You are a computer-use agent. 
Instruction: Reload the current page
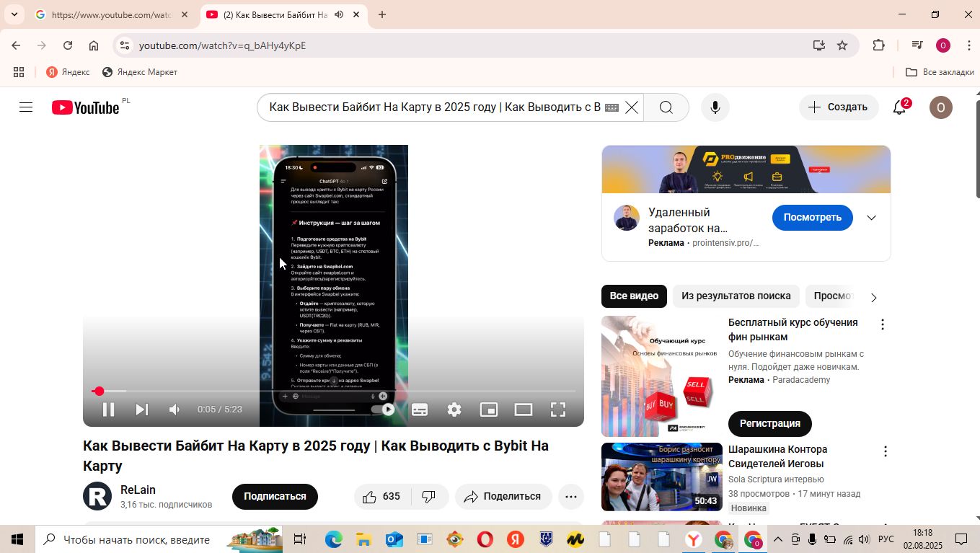tap(68, 45)
